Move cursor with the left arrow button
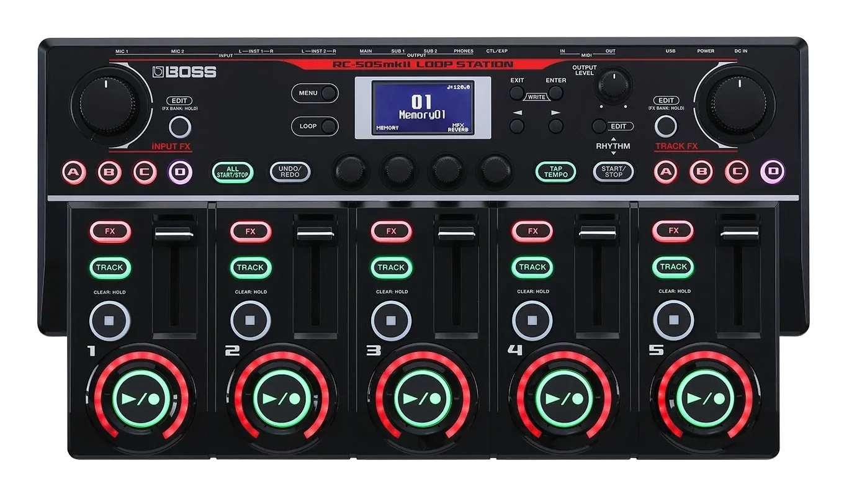This screenshot has height=504, width=844. tap(517, 126)
